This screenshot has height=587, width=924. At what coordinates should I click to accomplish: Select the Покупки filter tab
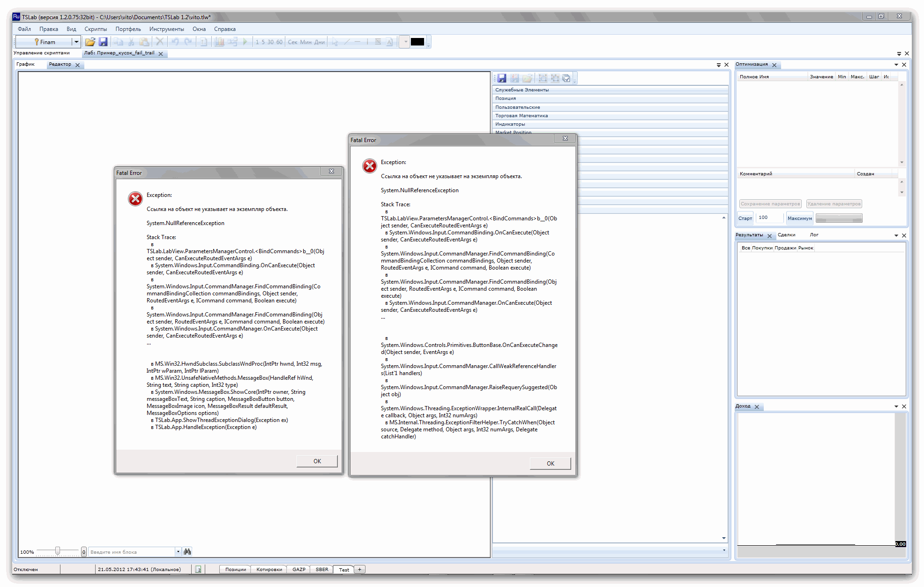[762, 248]
